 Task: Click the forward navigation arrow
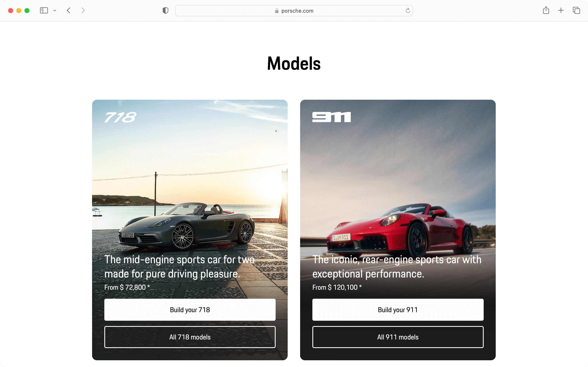(x=83, y=10)
